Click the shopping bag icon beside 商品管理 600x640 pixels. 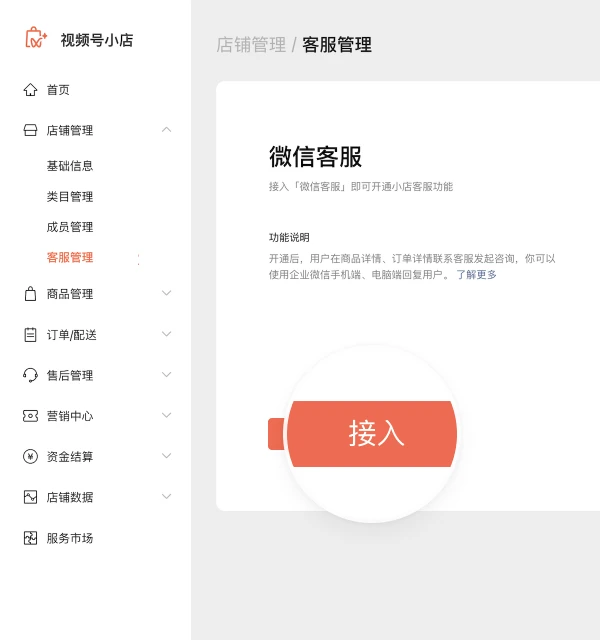[30, 293]
